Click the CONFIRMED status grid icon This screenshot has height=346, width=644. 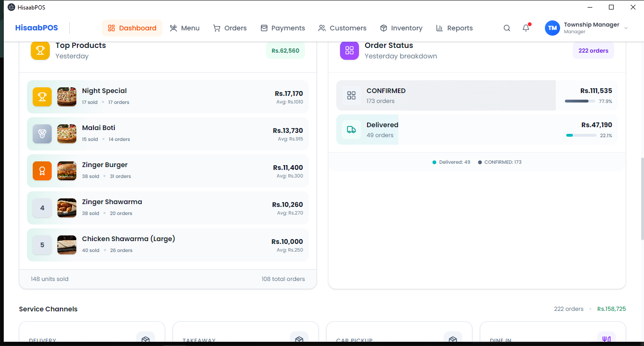pyautogui.click(x=351, y=95)
